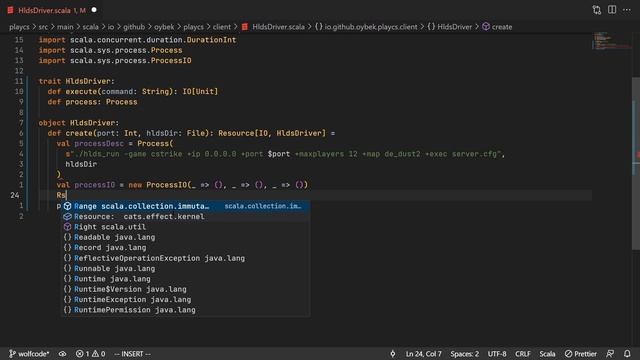Click the icon beside Right suggestion

67,227
